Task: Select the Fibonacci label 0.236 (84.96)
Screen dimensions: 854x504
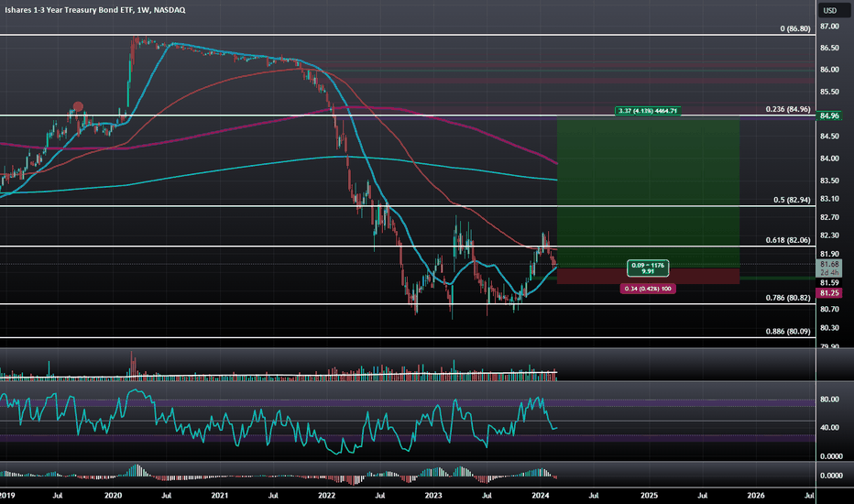Action: coord(787,109)
